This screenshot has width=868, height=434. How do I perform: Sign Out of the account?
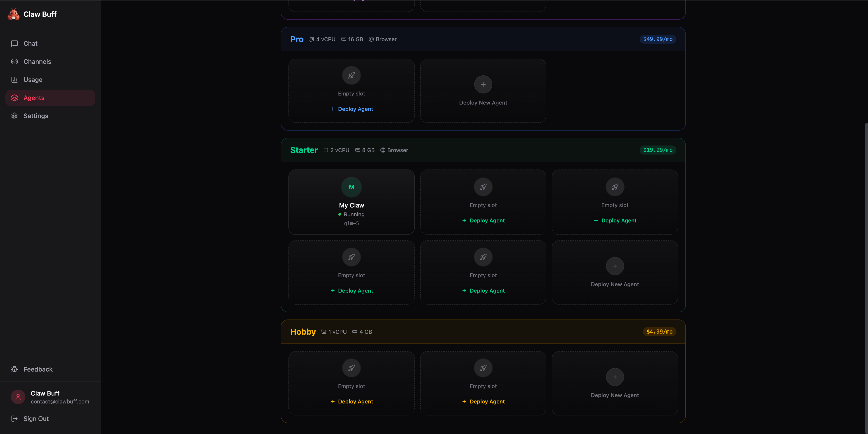(x=36, y=418)
